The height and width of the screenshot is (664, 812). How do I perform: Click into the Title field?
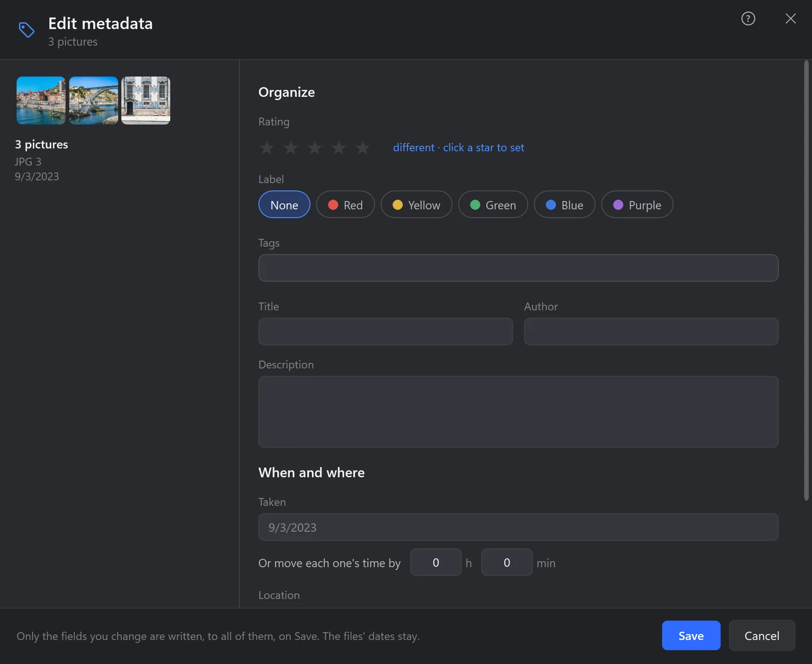385,332
